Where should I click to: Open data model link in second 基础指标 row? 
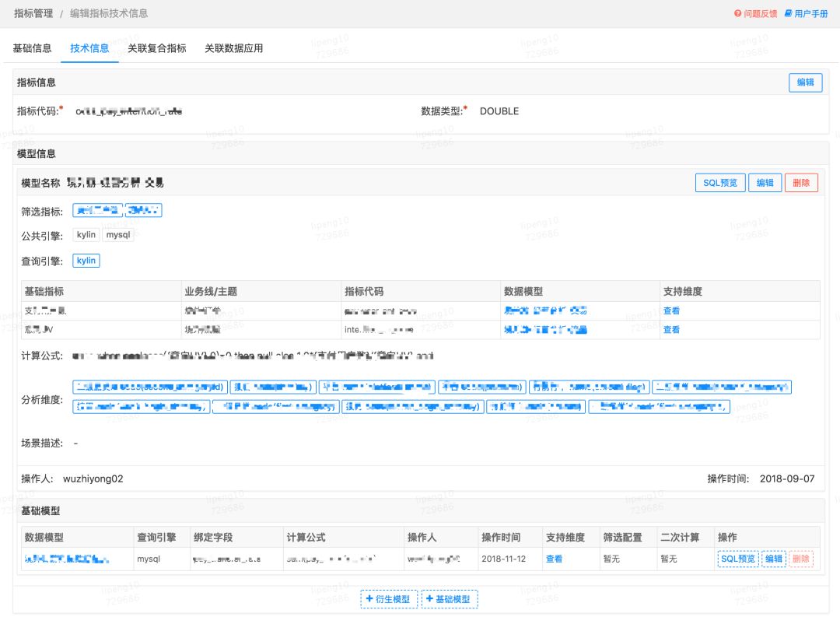(545, 330)
